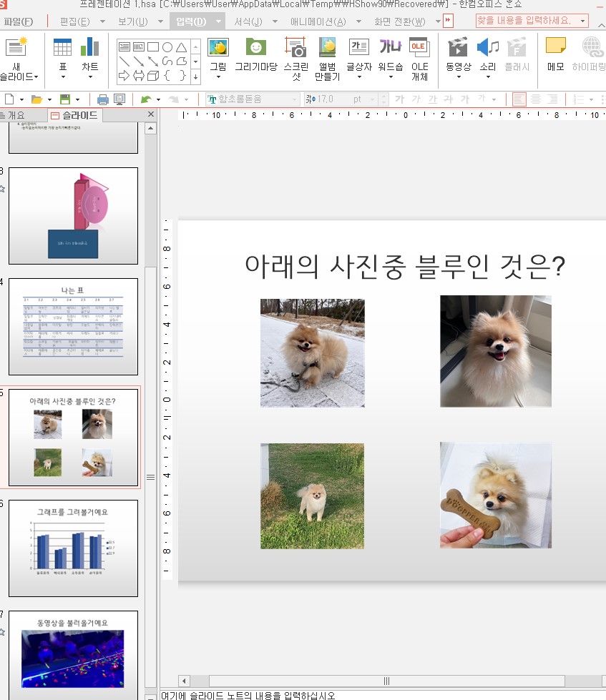Toggle left paragraph alignment
Viewport: 606px width, 700px height.
pos(519,99)
